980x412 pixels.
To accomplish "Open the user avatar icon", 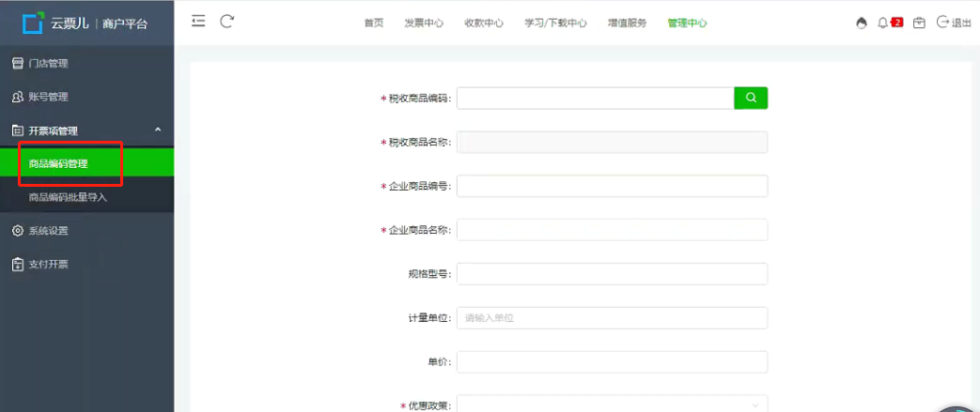I will [862, 23].
